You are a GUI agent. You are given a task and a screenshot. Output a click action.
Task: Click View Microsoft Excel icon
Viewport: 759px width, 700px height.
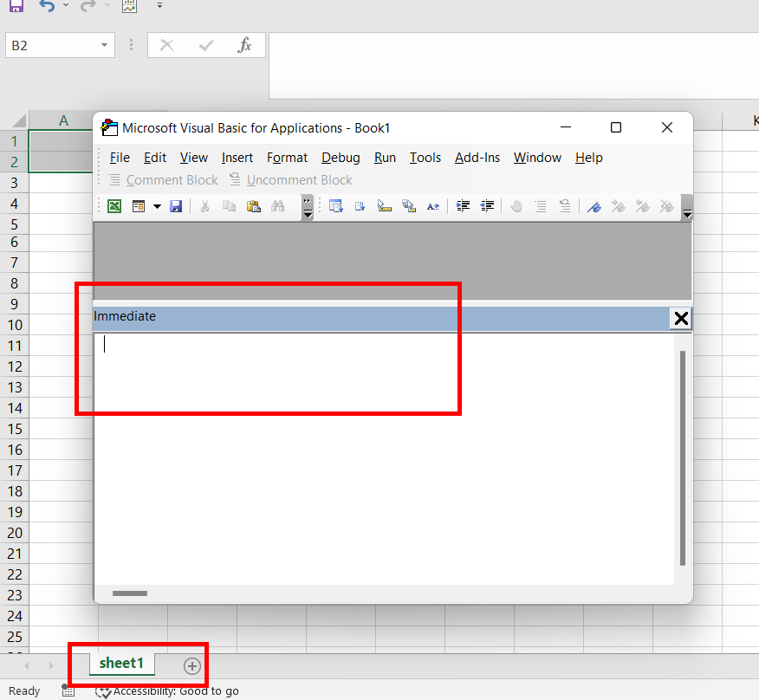click(x=114, y=207)
